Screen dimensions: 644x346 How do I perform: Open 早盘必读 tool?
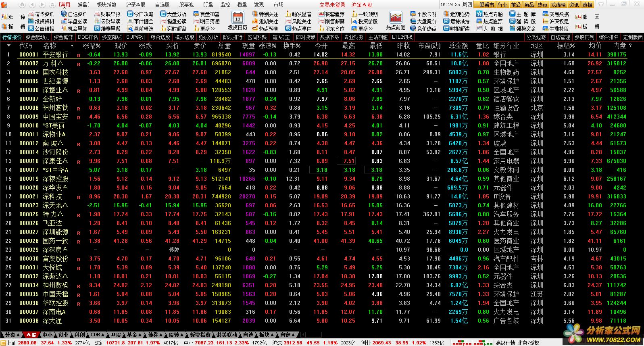pos(74,21)
